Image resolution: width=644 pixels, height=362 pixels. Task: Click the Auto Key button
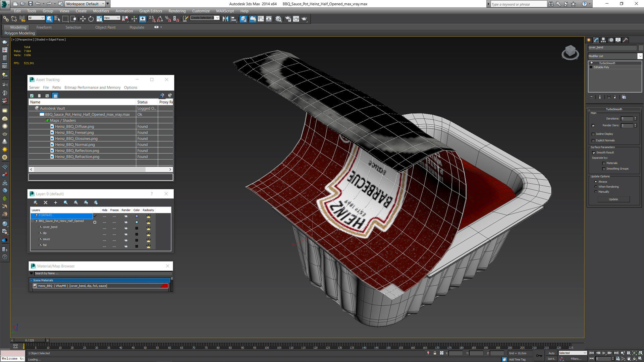[551, 353]
